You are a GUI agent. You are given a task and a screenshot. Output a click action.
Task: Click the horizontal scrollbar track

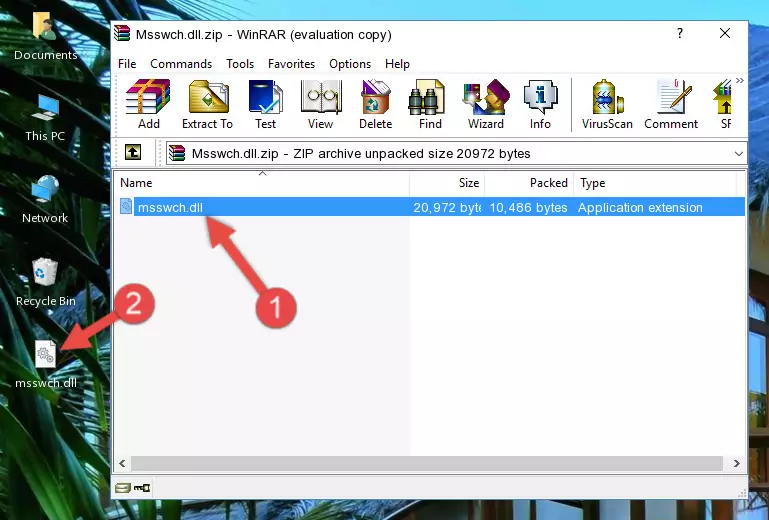pos(427,463)
